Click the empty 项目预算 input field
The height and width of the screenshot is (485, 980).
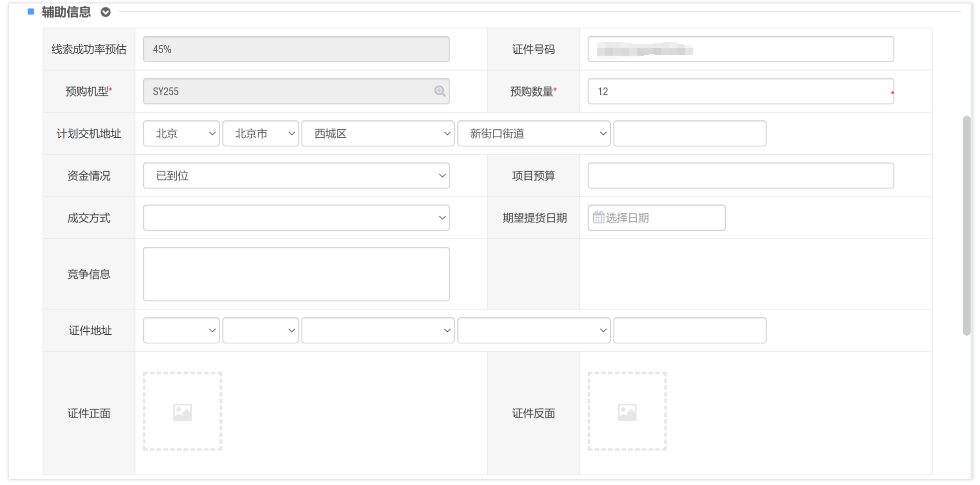click(740, 175)
